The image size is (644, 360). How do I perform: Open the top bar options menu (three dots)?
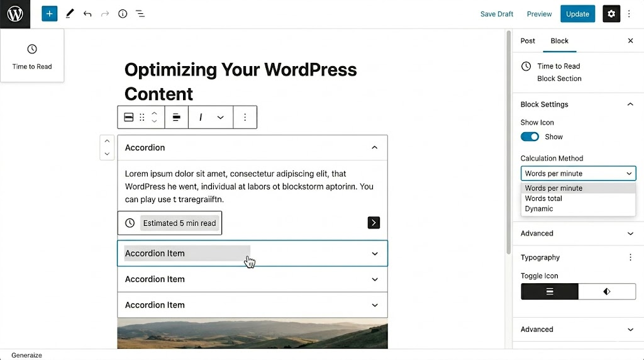pos(629,14)
